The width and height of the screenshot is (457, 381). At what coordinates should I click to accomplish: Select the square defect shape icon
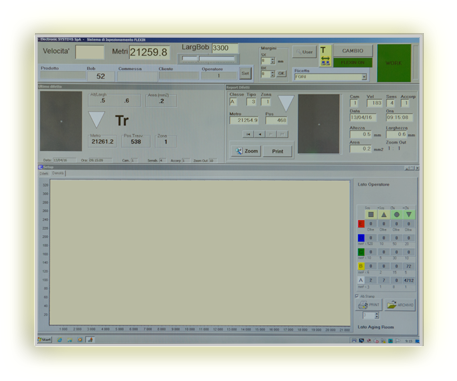point(371,215)
